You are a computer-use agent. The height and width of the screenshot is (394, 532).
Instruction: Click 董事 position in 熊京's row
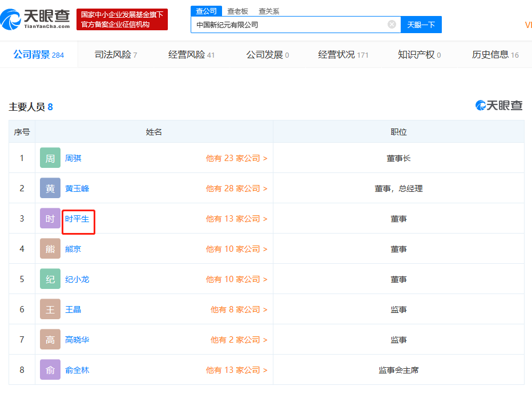398,249
